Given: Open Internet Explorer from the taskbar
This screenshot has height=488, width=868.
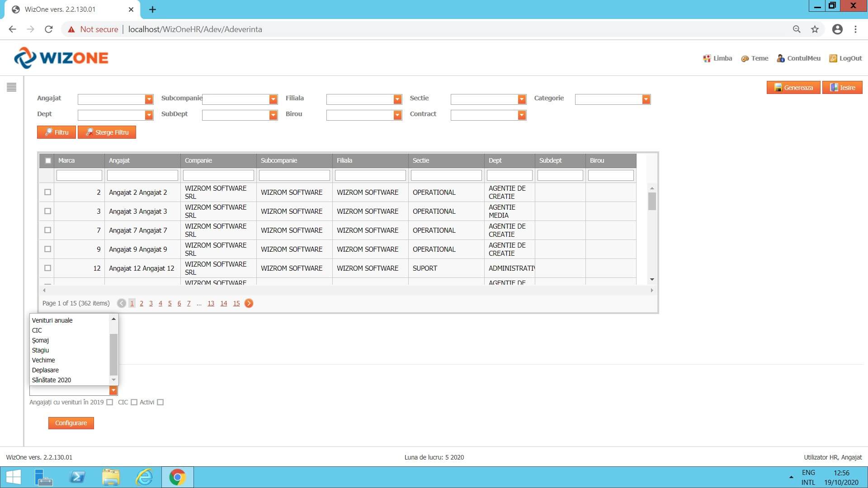Looking at the screenshot, I should click(x=144, y=477).
